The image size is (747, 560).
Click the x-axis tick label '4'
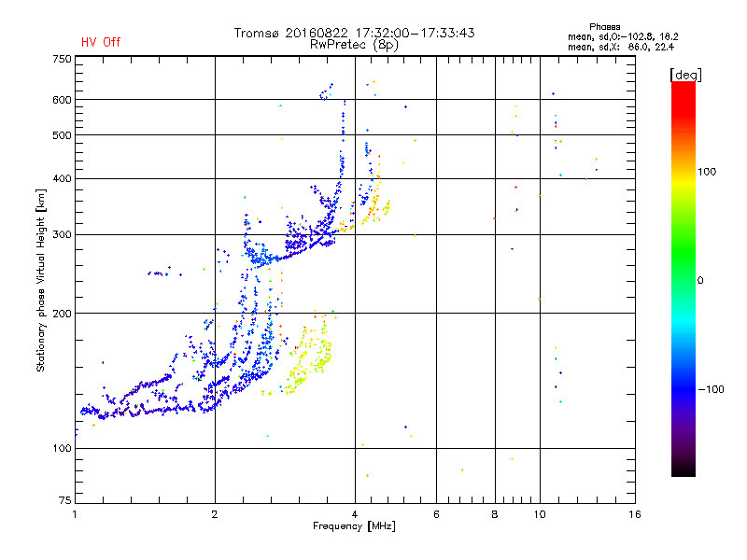(355, 514)
